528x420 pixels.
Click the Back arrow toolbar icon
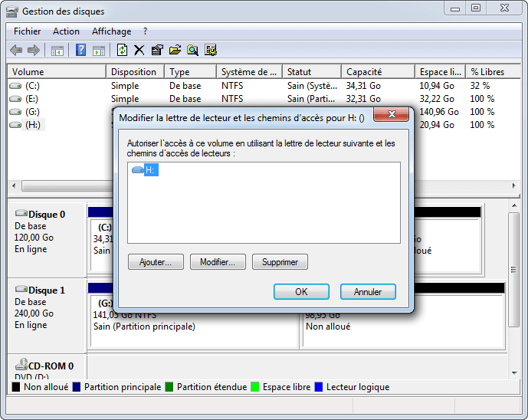tap(16, 51)
